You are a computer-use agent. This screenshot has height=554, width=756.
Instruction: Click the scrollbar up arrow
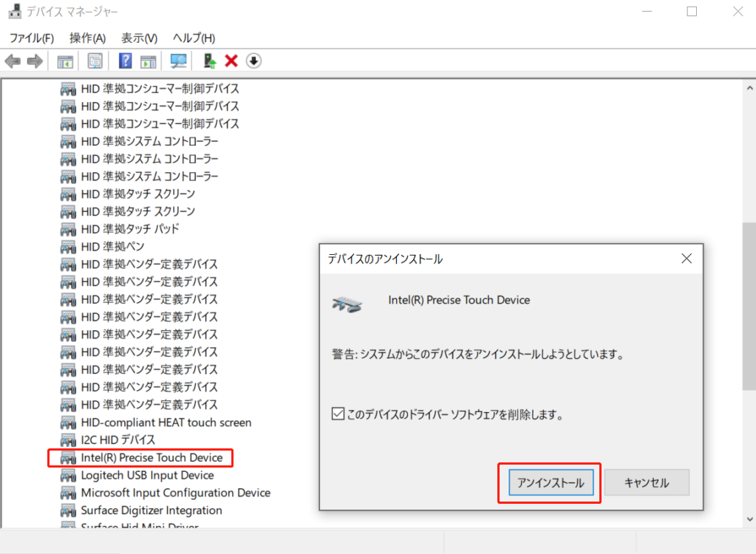[749, 88]
